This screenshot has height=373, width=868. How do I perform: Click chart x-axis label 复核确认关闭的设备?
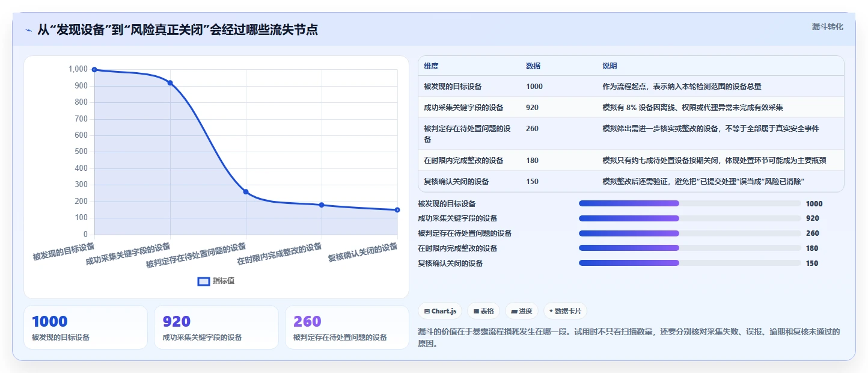(362, 251)
